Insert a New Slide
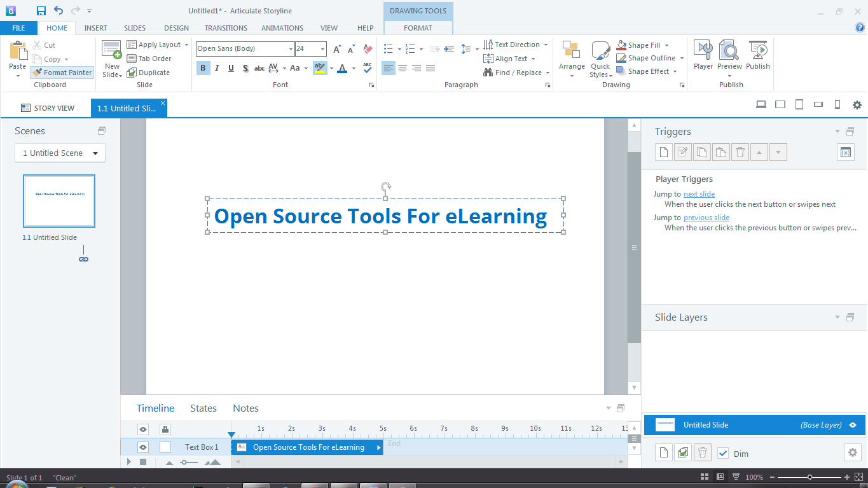 pos(112,59)
